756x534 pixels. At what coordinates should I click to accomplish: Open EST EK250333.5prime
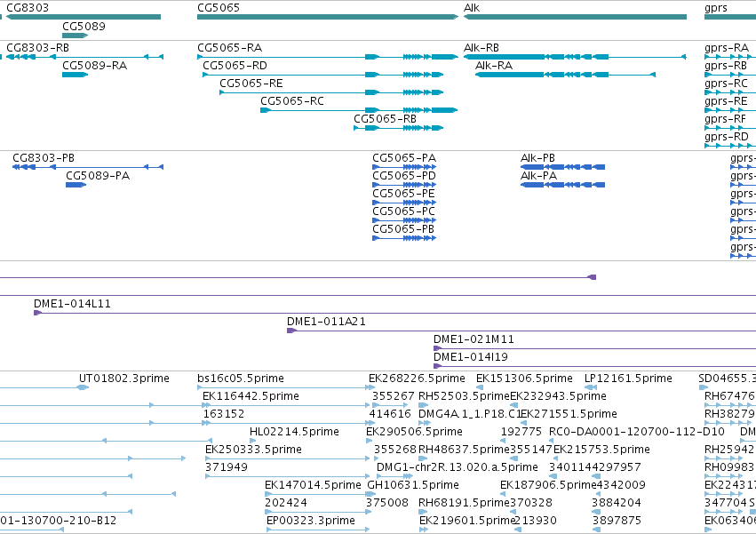pos(253,450)
